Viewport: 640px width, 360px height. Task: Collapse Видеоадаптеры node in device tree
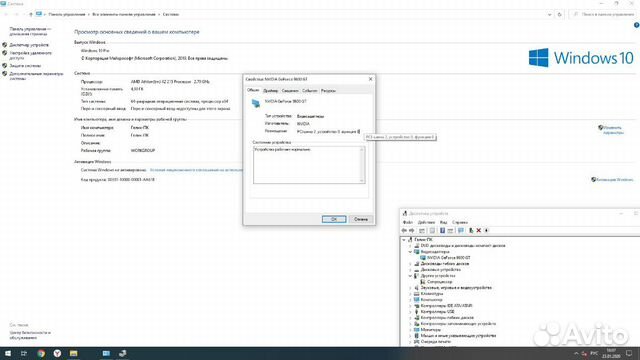pyautogui.click(x=410, y=252)
